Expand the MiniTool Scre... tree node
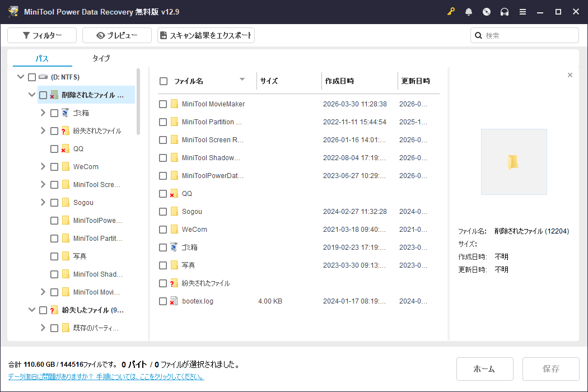Screen dimensions: 588x392 tap(43, 184)
